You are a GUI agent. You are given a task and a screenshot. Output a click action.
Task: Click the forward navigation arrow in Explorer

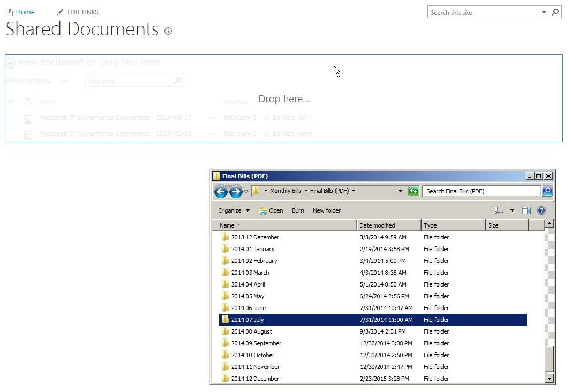tap(236, 191)
